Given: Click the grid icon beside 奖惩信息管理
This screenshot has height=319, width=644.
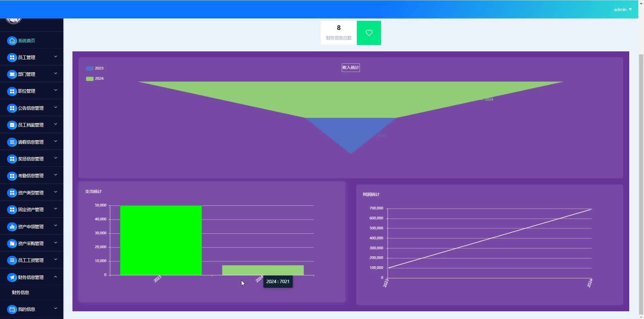Looking at the screenshot, I should (x=12, y=159).
